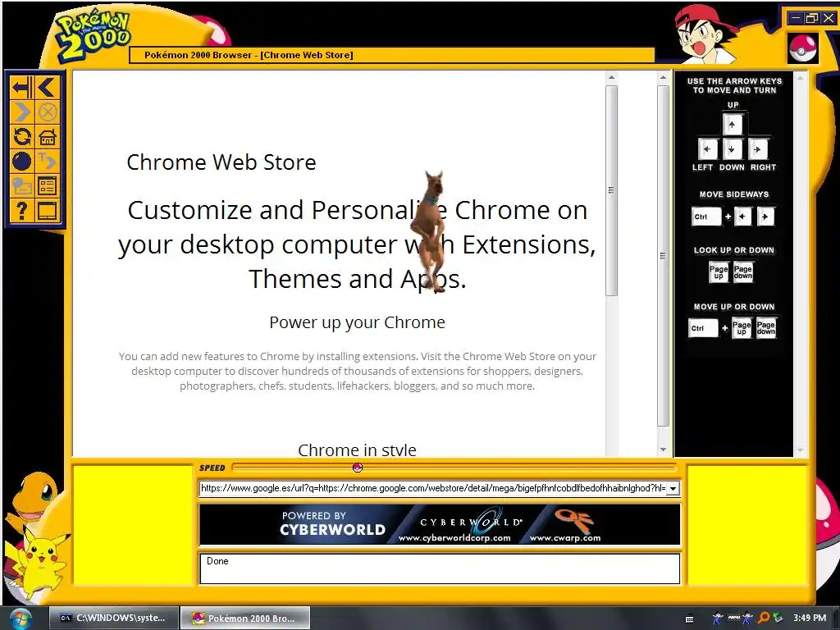Image resolution: width=840 pixels, height=630 pixels.
Task: Open the list-window options toolbar icon
Action: pyautogui.click(x=47, y=186)
